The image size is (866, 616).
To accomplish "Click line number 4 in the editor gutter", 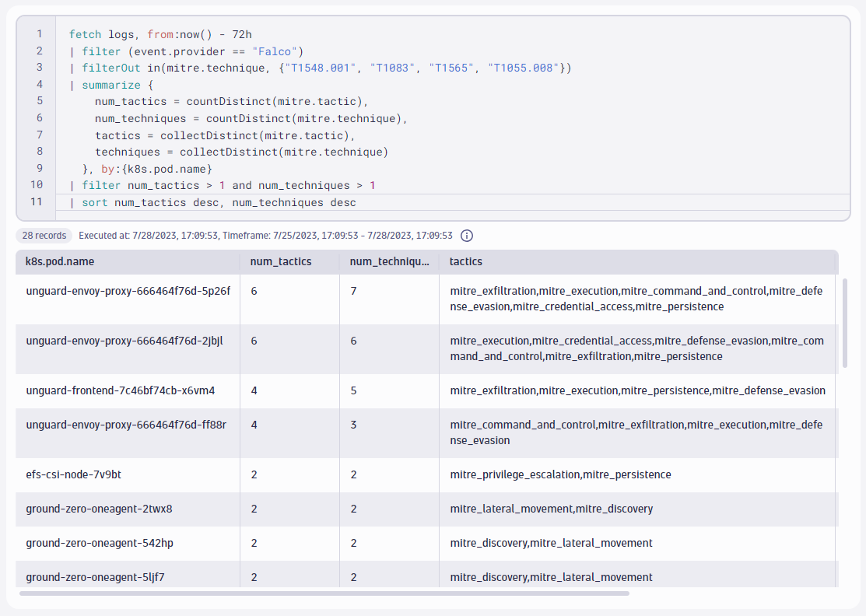I will click(x=40, y=84).
